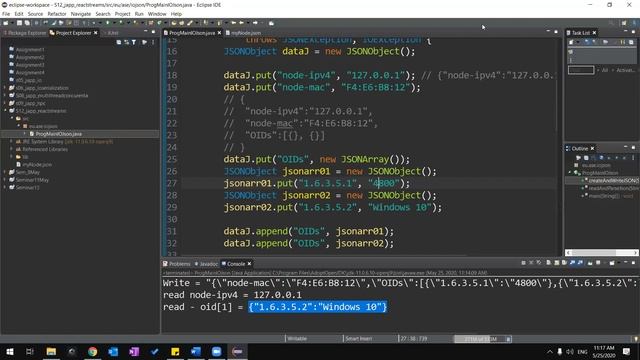Maximize the editor area

coord(556,31)
